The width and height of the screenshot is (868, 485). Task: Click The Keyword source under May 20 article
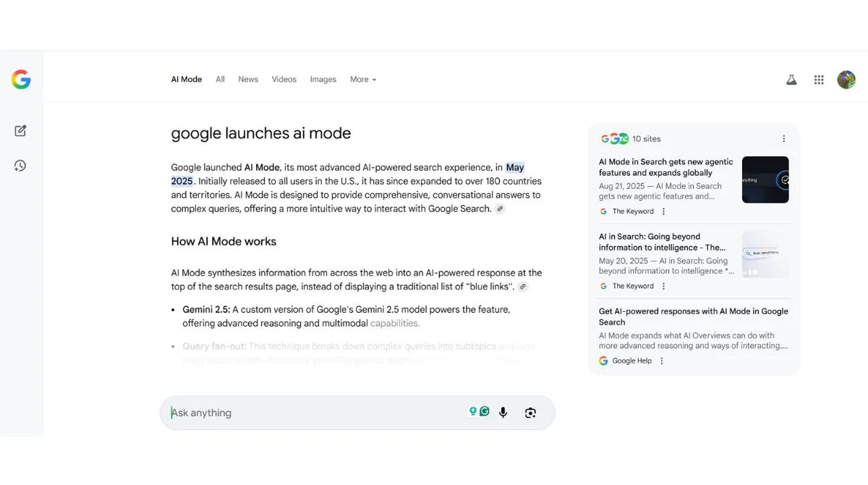click(633, 286)
